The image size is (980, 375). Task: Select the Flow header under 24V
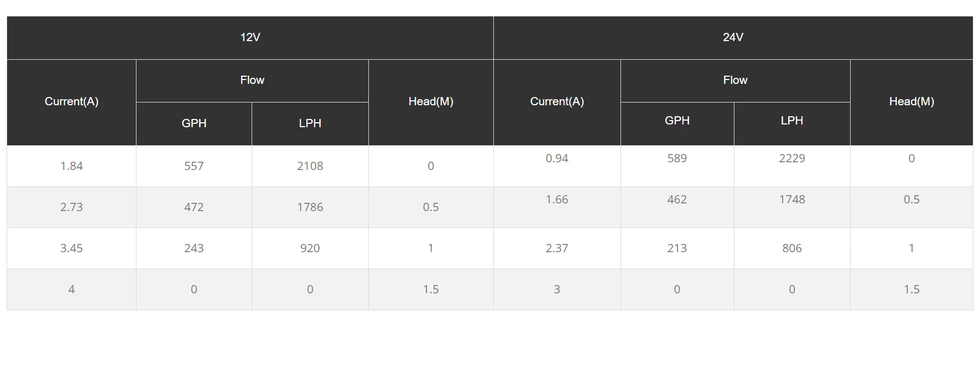pos(735,80)
